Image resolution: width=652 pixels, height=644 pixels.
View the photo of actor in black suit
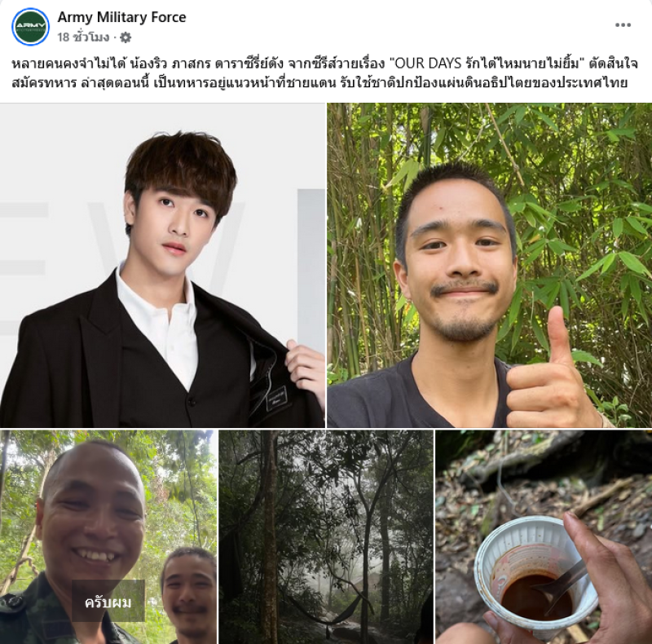pos(162,266)
